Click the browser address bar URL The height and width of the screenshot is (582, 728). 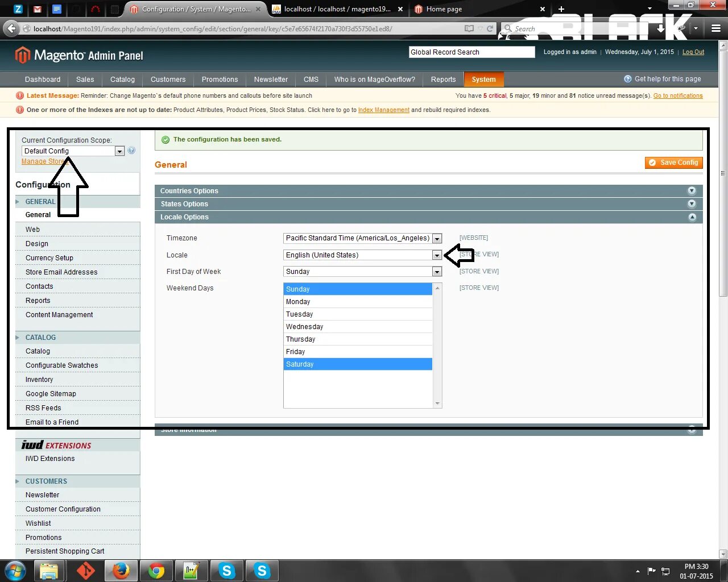(x=213, y=28)
